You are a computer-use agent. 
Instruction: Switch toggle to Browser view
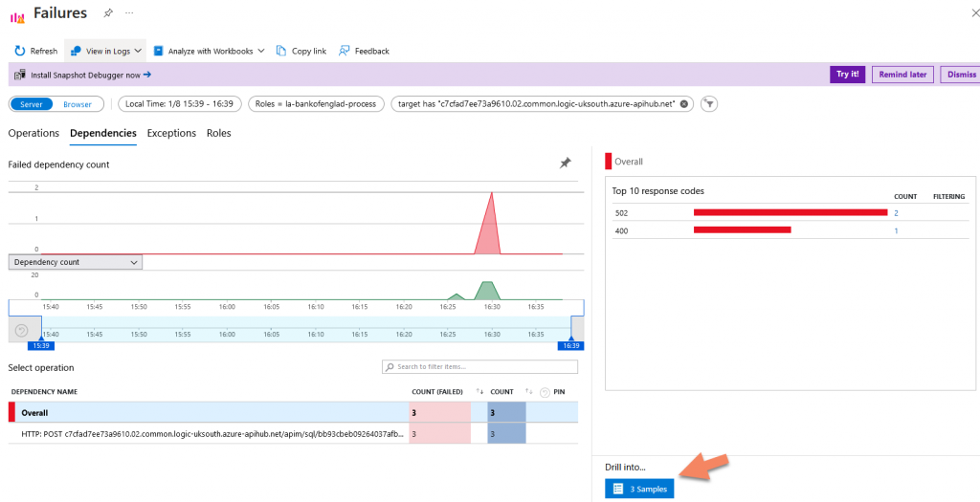point(78,104)
